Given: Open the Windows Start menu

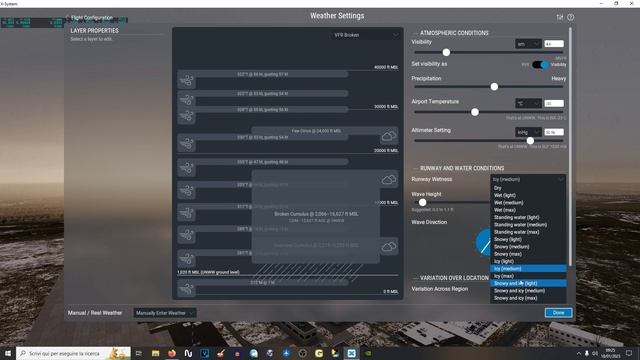Looking at the screenshot, I should tap(8, 353).
